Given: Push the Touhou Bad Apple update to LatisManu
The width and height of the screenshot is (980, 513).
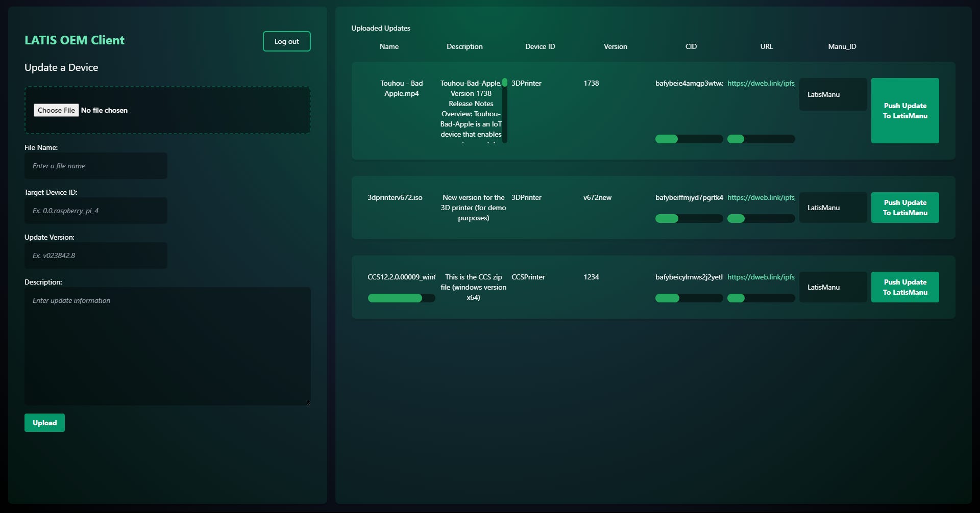Looking at the screenshot, I should pos(904,111).
